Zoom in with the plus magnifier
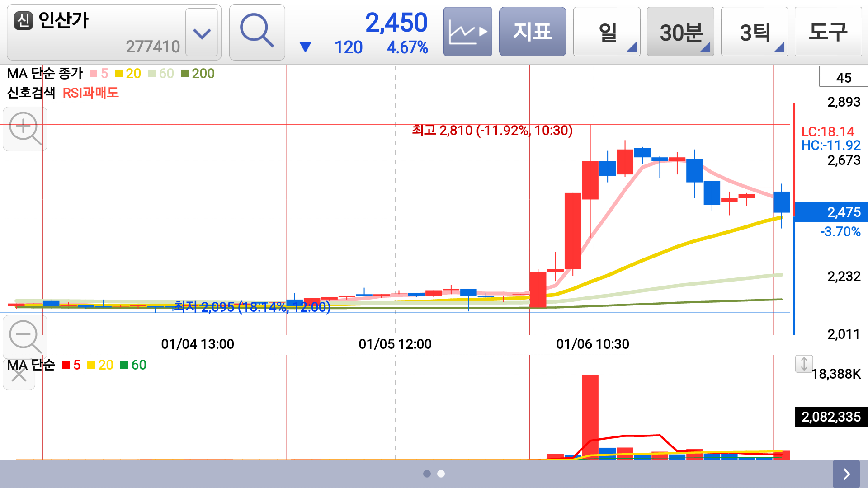 (x=25, y=129)
